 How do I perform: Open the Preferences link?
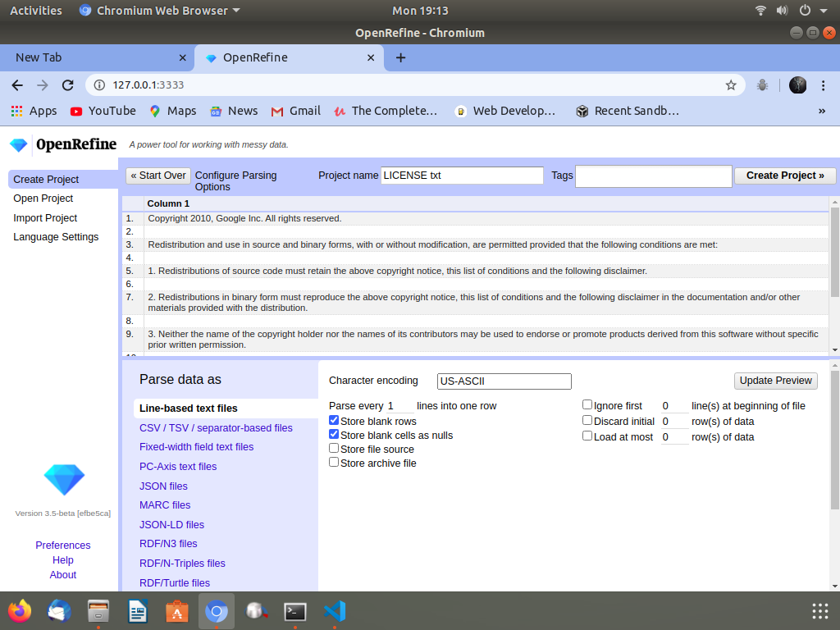63,546
